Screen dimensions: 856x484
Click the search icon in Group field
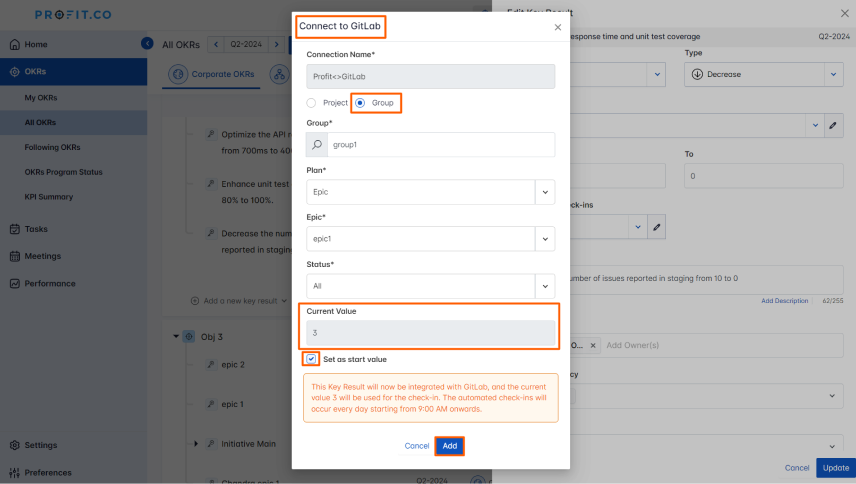coord(317,145)
